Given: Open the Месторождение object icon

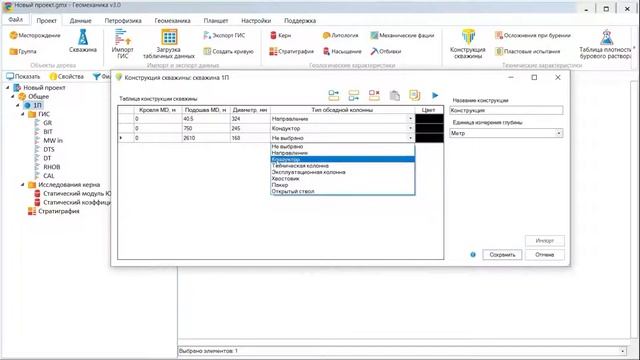Looking at the screenshot, I should [13, 36].
